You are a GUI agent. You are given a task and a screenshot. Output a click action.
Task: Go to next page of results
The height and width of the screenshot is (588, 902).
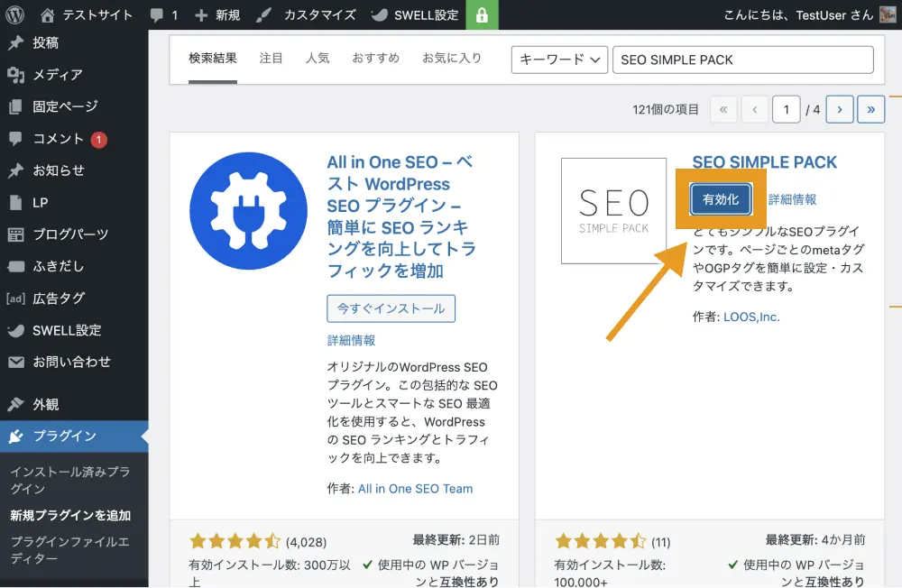point(839,109)
